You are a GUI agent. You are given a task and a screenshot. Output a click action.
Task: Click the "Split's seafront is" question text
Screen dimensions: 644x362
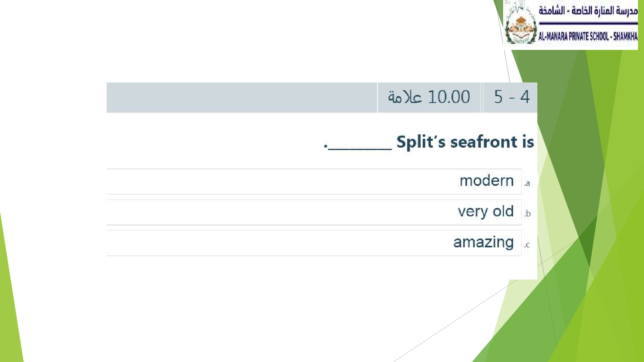point(465,142)
